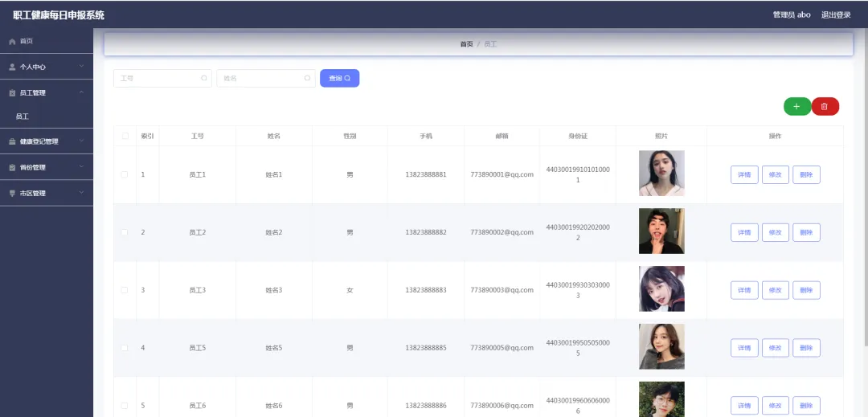Click 修改 for 员工5

(x=776, y=348)
